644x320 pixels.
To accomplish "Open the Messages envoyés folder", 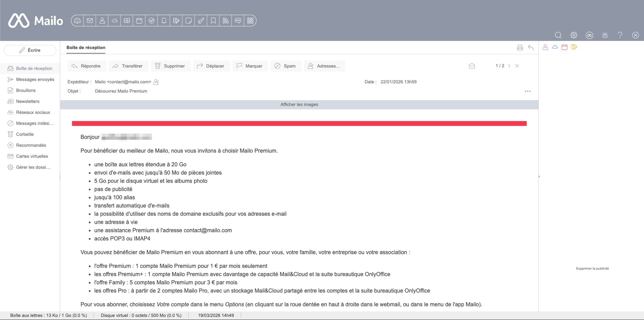I will 30,79.
